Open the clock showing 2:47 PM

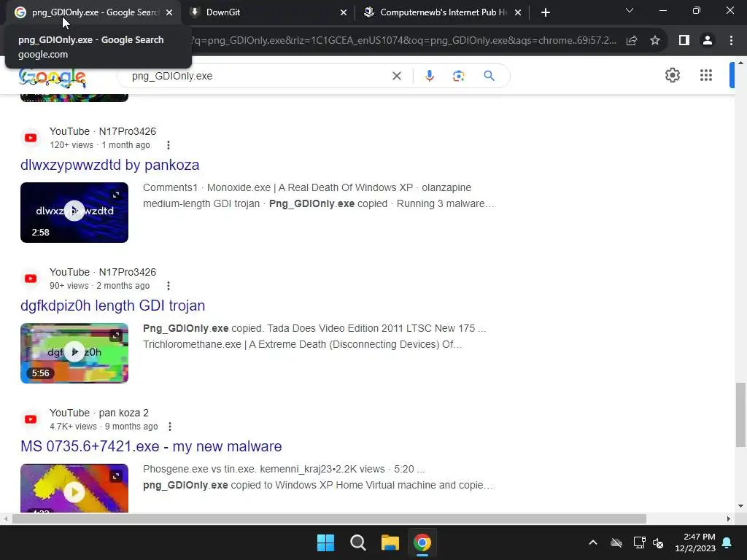tap(695, 542)
